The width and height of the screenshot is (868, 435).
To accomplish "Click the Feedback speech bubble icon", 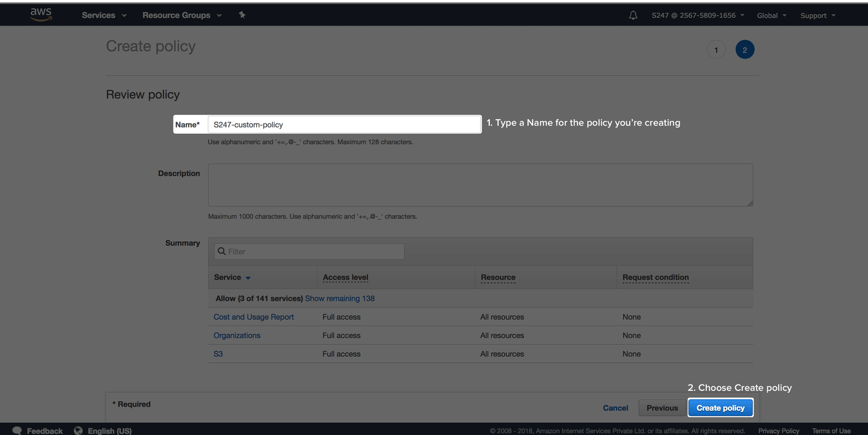I will [x=17, y=430].
